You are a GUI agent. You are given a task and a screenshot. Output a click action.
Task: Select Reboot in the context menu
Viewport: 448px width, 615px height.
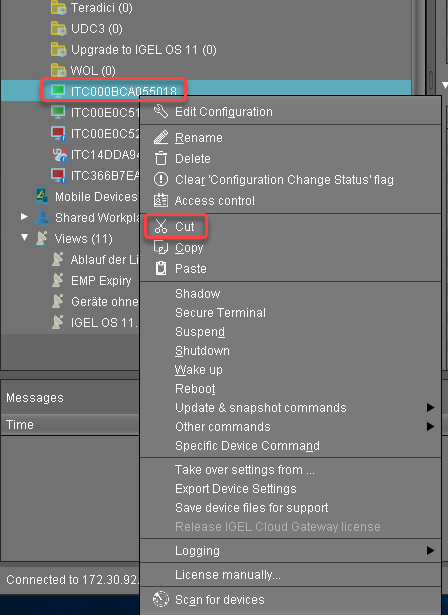click(195, 389)
